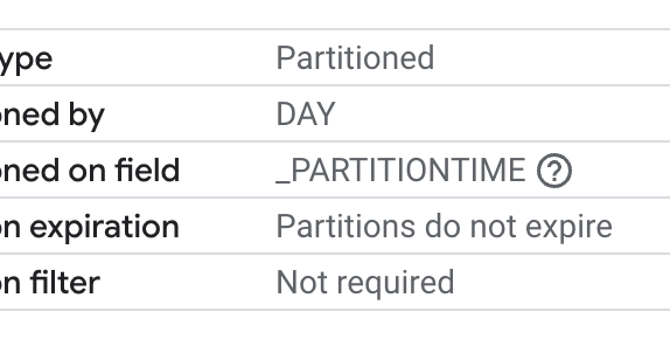Click the word 'required' in filter row
Screen dimensions: 670x360
click(396, 284)
